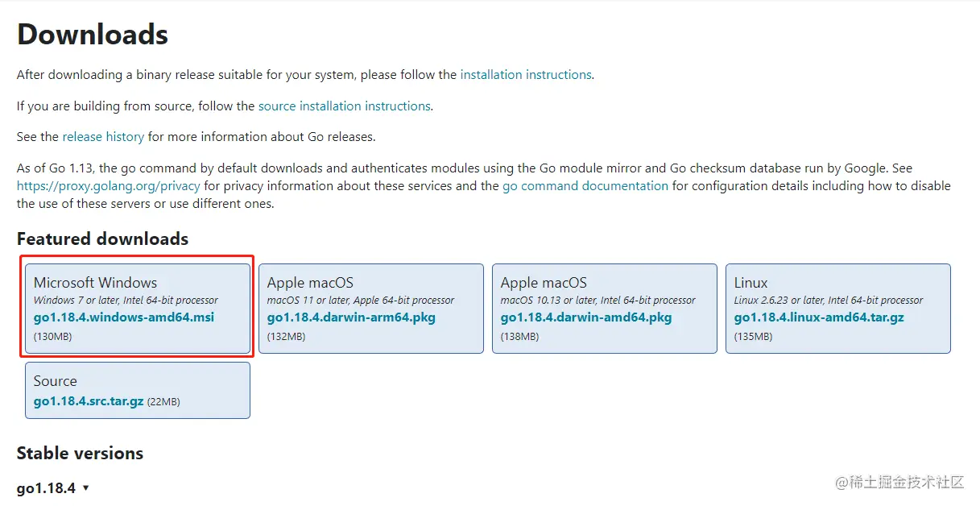Screen dimensions: 980x506
Task: Click 'macOS 11 or later, Apple 64-bit processor' text
Action: click(361, 300)
